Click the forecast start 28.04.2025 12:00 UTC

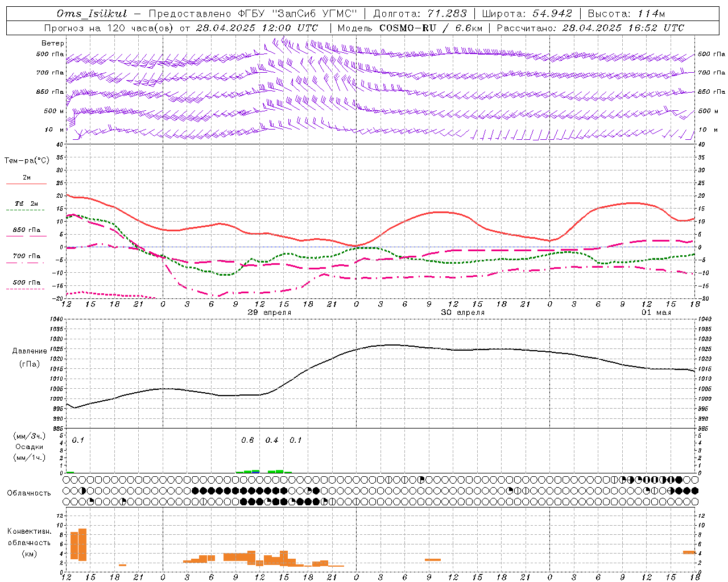click(x=257, y=28)
